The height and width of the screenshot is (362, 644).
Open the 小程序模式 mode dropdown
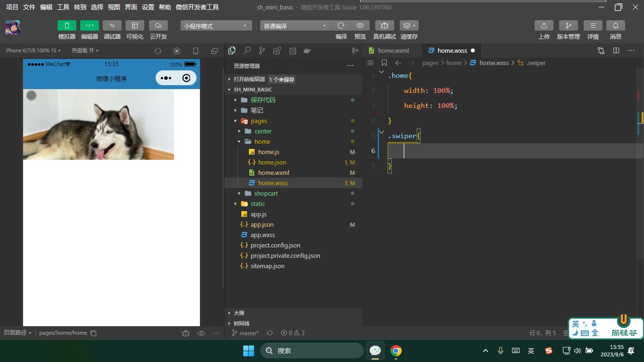click(216, 26)
